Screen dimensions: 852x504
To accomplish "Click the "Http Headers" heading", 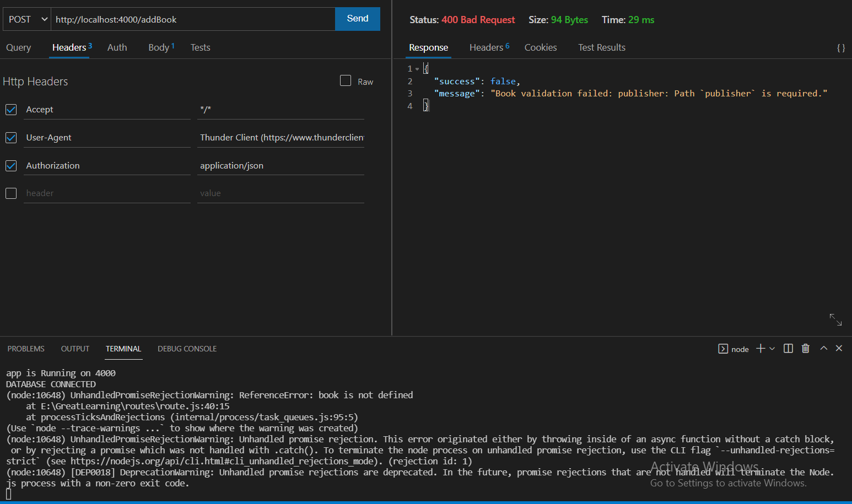I will (35, 82).
